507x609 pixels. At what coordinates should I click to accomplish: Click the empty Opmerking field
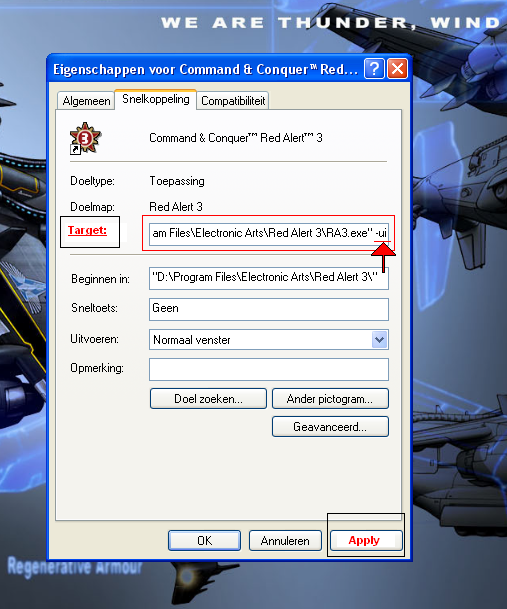pos(269,369)
